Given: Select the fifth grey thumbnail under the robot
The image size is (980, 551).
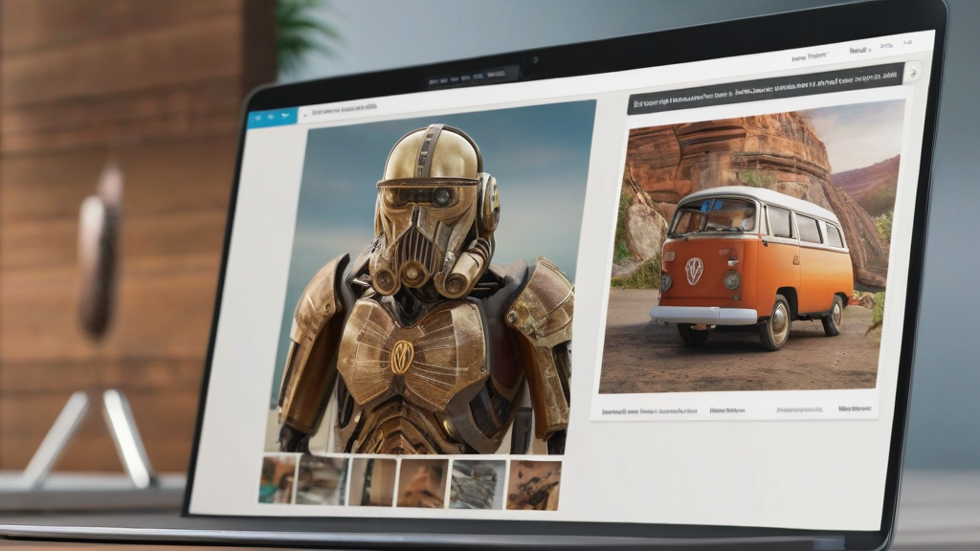Looking at the screenshot, I should (478, 484).
